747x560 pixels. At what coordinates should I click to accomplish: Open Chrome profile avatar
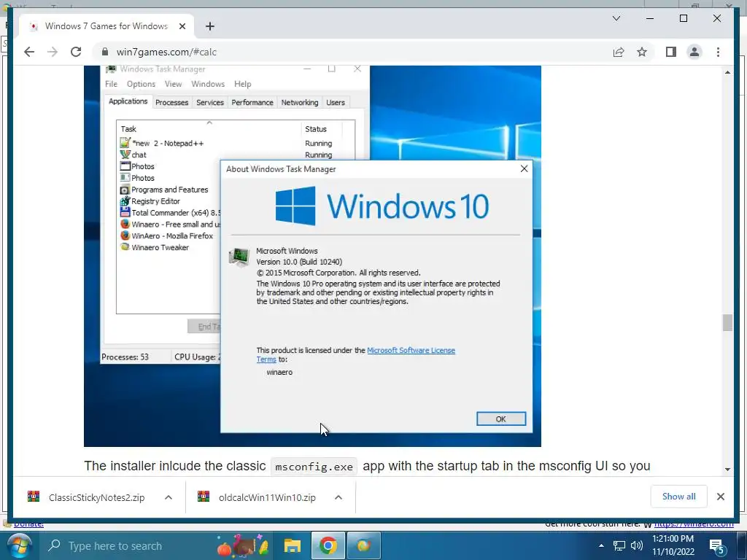694,52
